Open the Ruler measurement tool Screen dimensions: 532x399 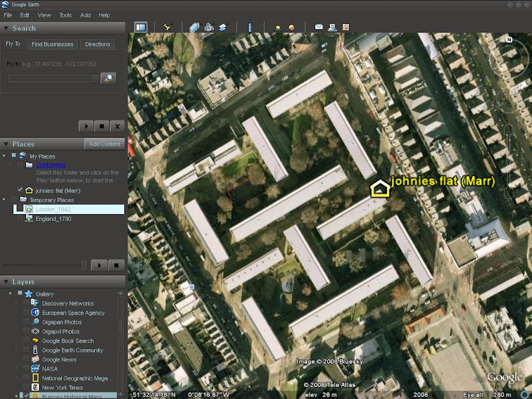pos(251,27)
